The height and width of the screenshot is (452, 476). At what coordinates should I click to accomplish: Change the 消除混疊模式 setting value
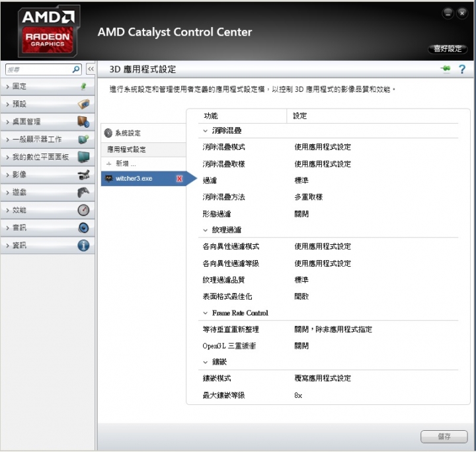[323, 147]
